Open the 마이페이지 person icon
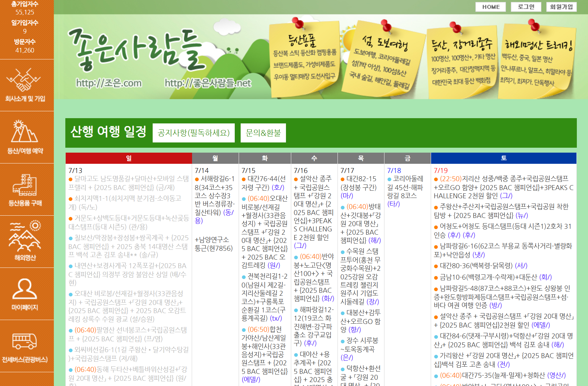Image resolution: width=588 pixels, height=386 pixels. pos(25,294)
